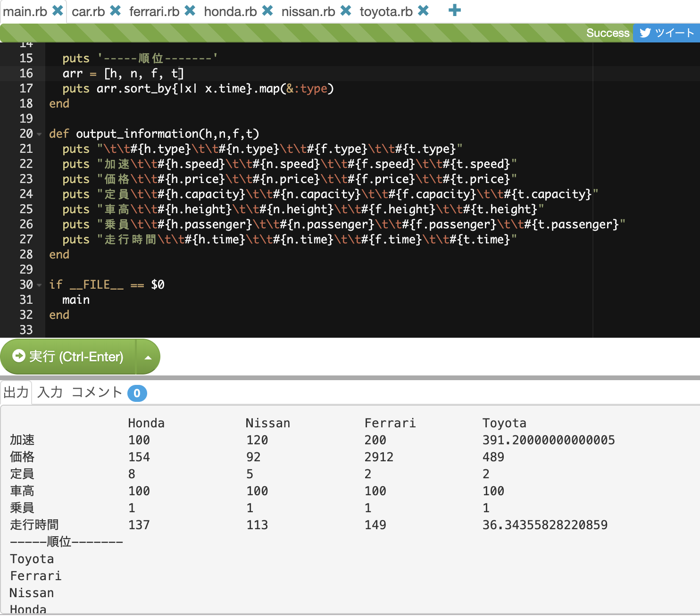Click the 走行時間 row label in output
Viewport: 700px width, 616px height.
pos(34,525)
